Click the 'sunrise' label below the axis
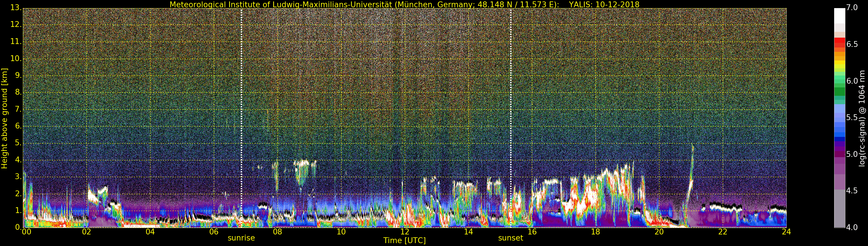The width and height of the screenshot is (868, 246). pos(241,238)
